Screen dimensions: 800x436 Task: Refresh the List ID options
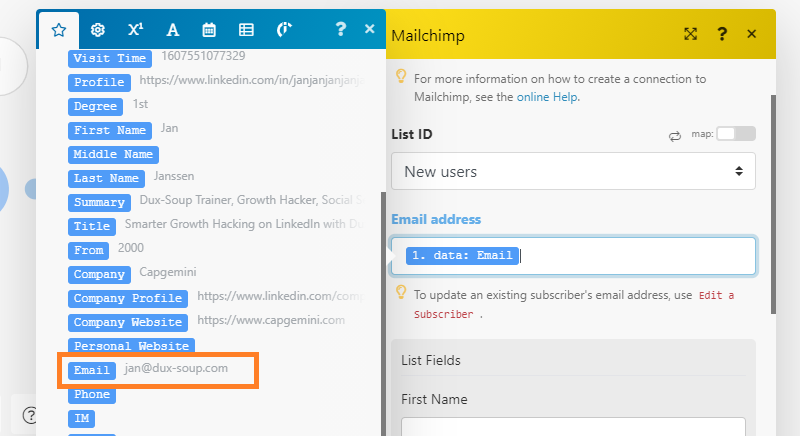(674, 136)
